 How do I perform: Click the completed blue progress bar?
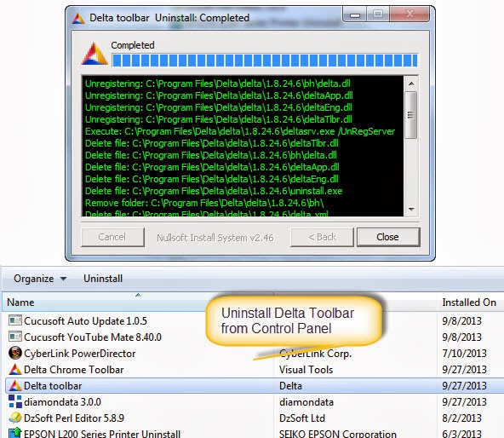pyautogui.click(x=265, y=61)
